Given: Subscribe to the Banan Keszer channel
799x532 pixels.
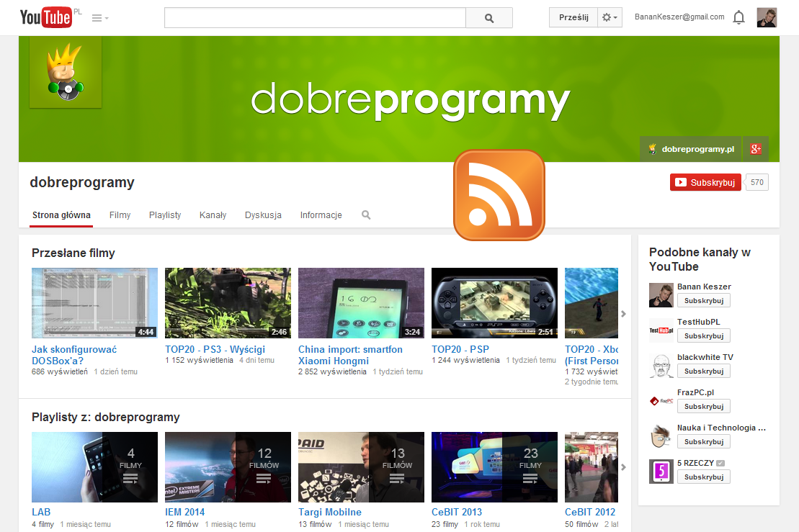Looking at the screenshot, I should (704, 301).
